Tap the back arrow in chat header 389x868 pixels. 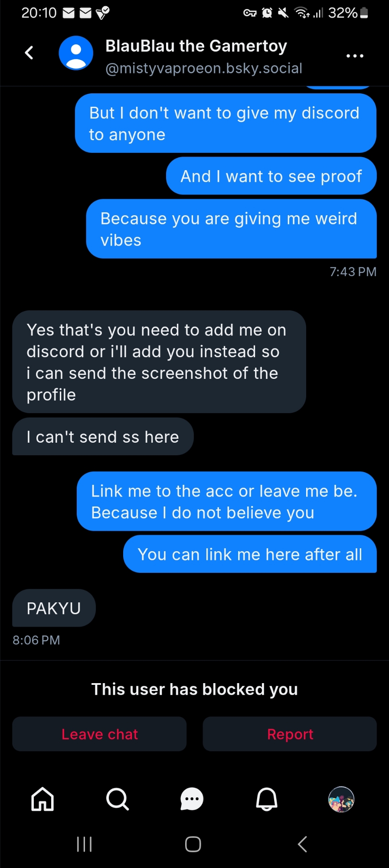[x=29, y=53]
